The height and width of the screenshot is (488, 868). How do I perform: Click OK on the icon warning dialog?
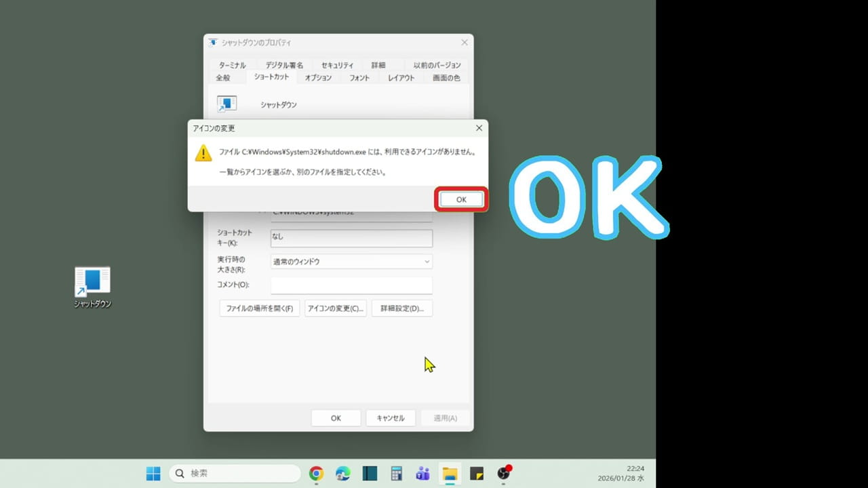pyautogui.click(x=460, y=199)
